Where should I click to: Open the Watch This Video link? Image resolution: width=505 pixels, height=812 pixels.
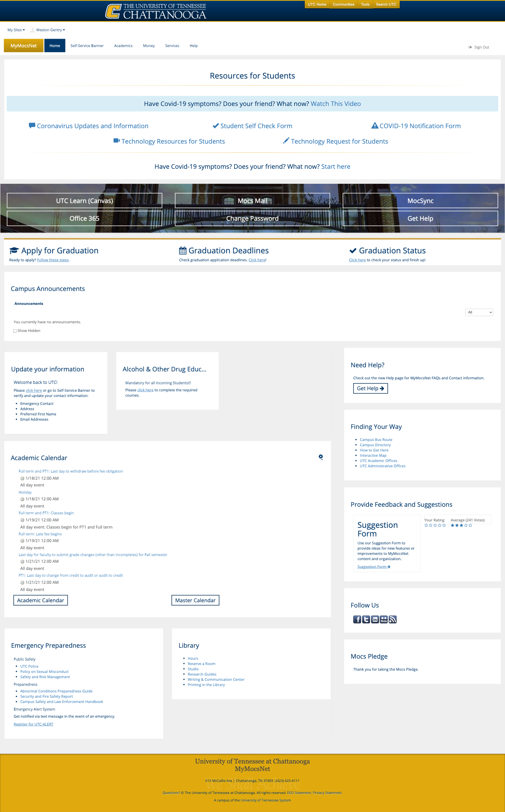336,104
